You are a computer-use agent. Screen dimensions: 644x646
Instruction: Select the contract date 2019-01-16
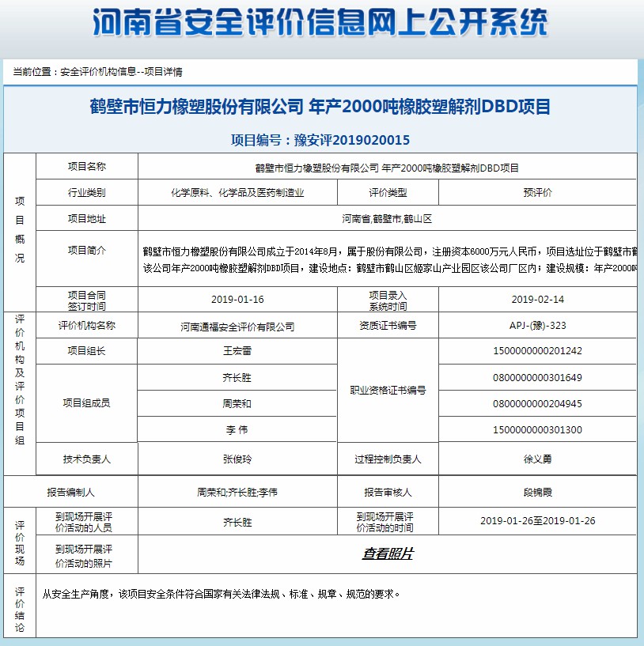237,300
